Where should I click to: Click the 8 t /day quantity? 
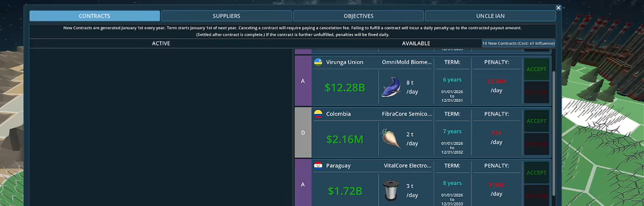[x=412, y=87]
